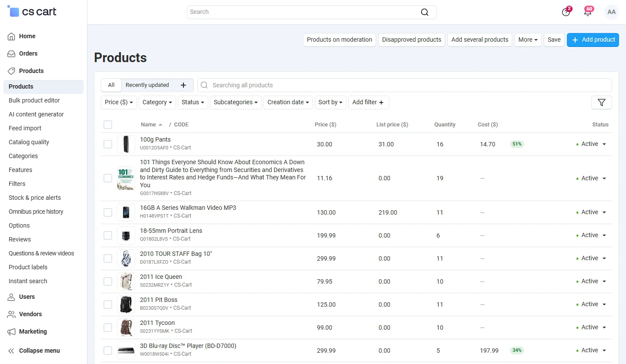Click the 51% margin badge for 100g Pants

(x=517, y=144)
